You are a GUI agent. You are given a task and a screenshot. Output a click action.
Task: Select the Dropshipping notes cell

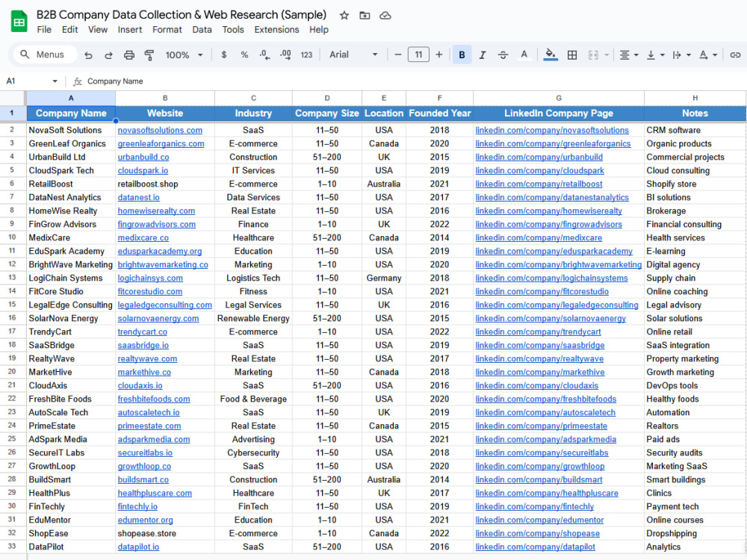point(695,533)
